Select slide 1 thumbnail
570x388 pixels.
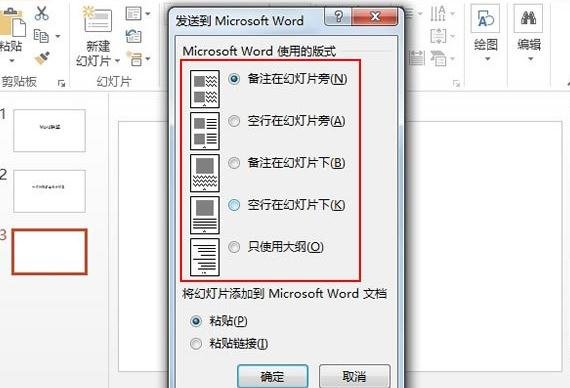(x=49, y=131)
